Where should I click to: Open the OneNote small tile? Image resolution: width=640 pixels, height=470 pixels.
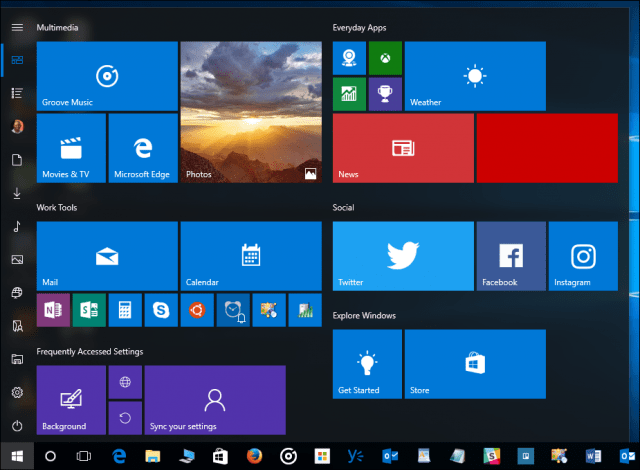pyautogui.click(x=53, y=310)
